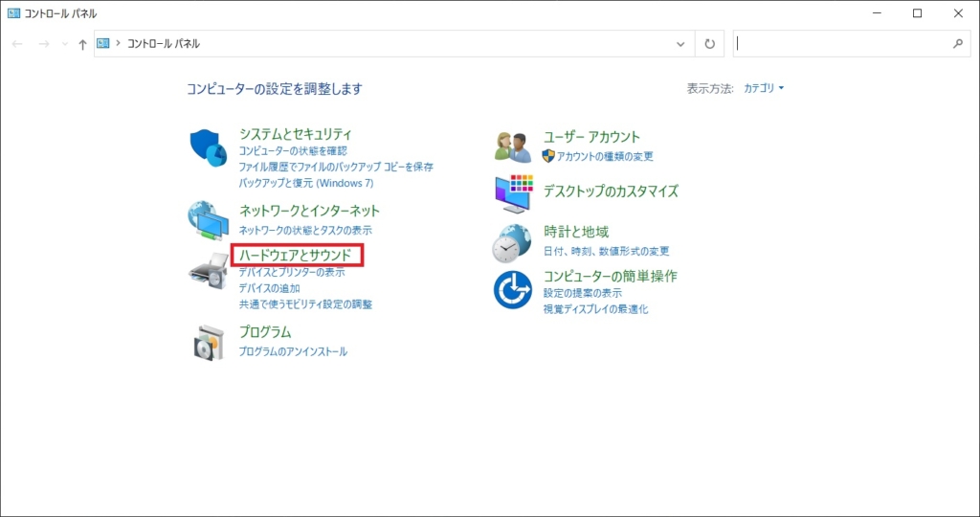Screen dimensions: 980x517
Task: Open the System and Security shield icon
Action: pos(208,148)
